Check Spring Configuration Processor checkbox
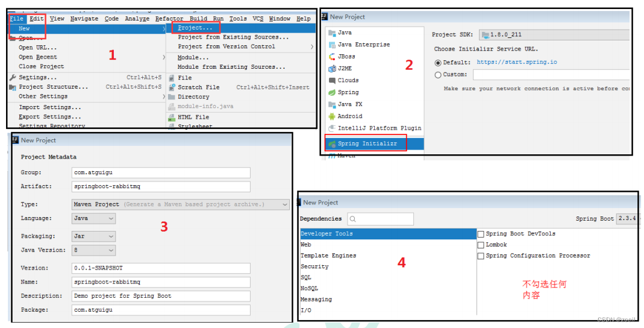 coord(481,256)
